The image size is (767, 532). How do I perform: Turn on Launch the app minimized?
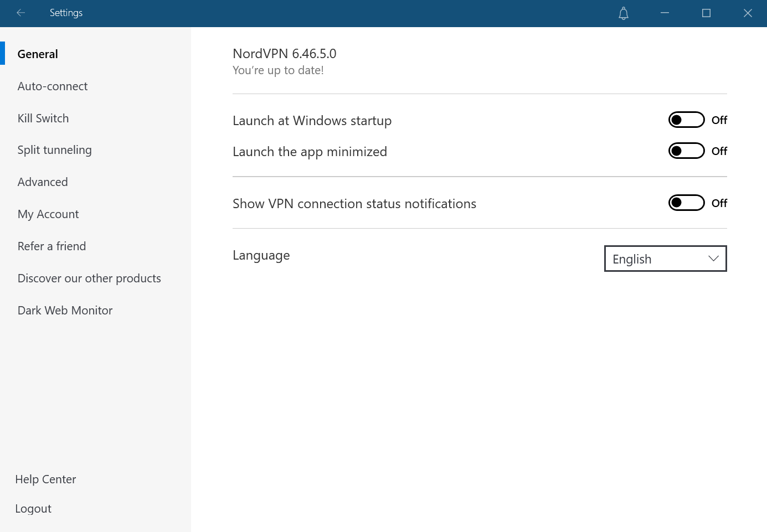(x=686, y=151)
